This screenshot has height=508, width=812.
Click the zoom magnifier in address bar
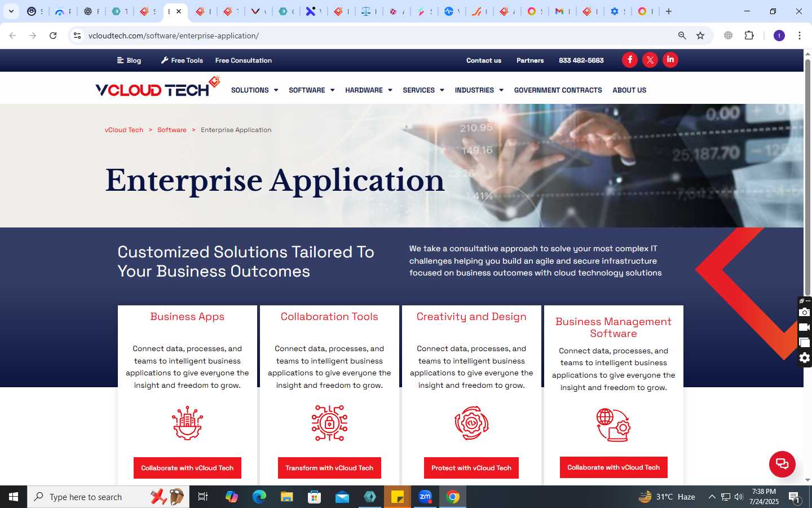coord(682,36)
